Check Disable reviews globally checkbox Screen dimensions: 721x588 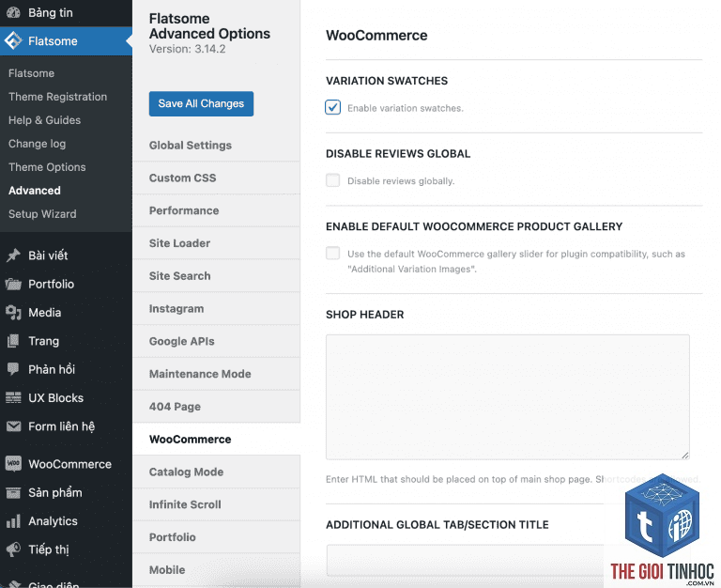(x=333, y=180)
